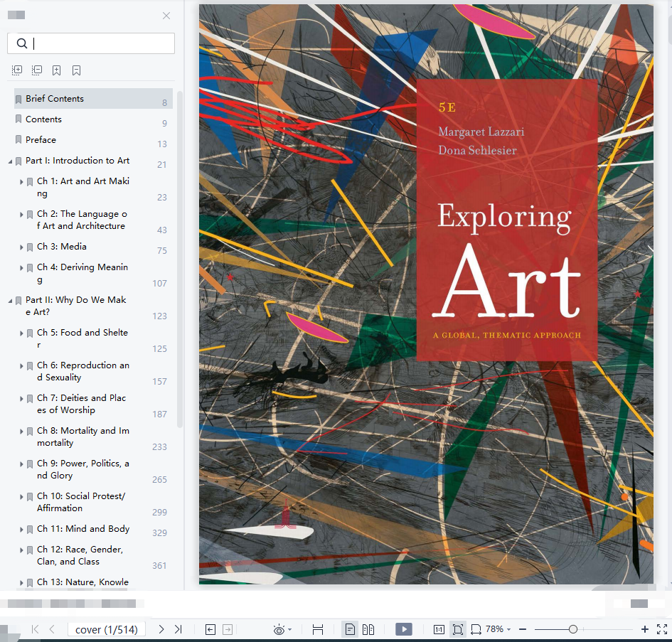Jump to last page button

(178, 629)
